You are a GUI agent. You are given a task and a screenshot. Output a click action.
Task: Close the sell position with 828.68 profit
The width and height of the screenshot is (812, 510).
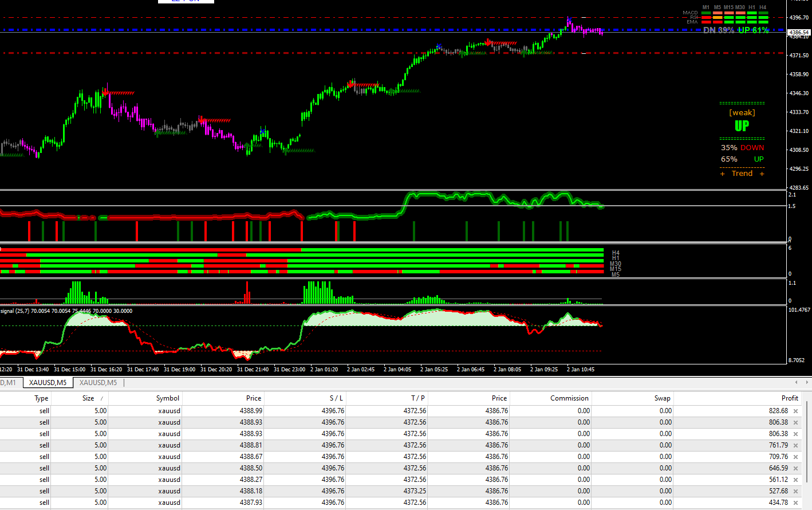795,411
